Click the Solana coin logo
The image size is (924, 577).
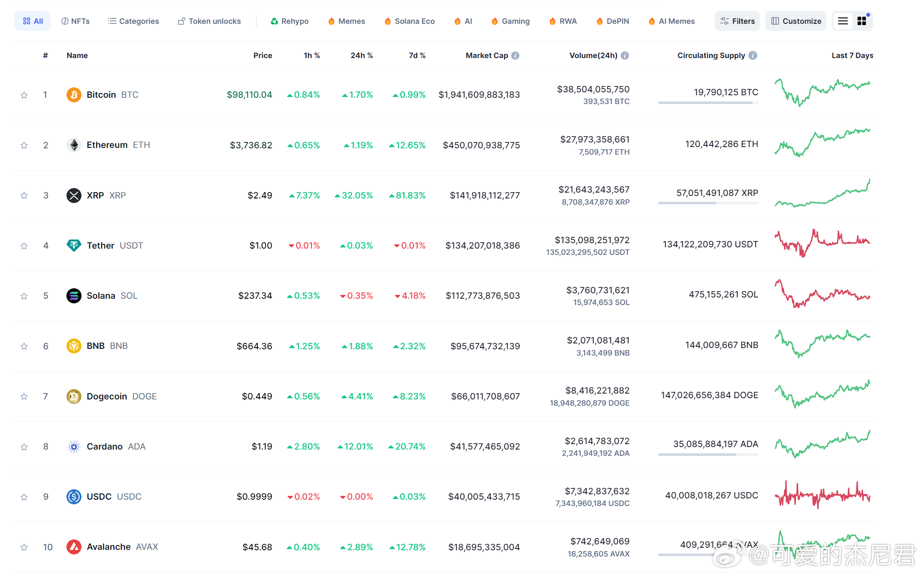tap(74, 296)
